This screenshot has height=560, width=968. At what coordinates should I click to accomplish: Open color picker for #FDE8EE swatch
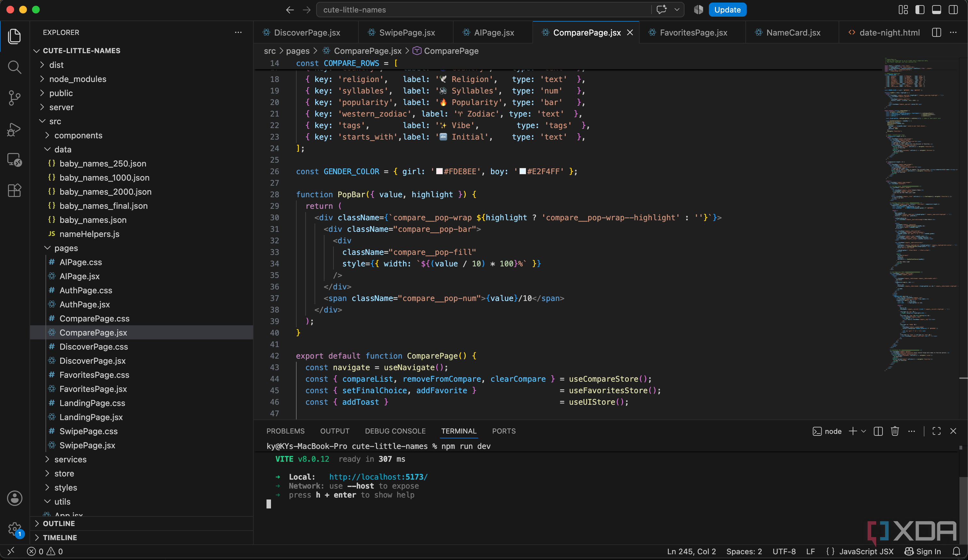[x=439, y=171]
